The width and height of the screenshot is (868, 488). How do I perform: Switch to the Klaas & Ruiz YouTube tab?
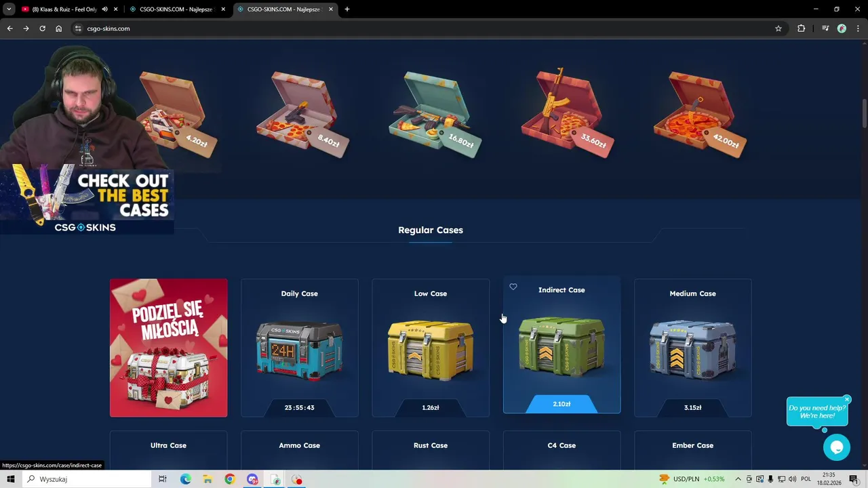click(64, 9)
